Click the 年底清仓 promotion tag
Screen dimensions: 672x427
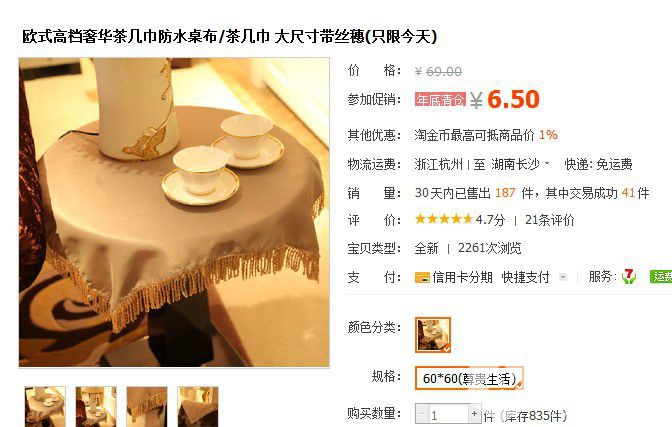pyautogui.click(x=440, y=99)
